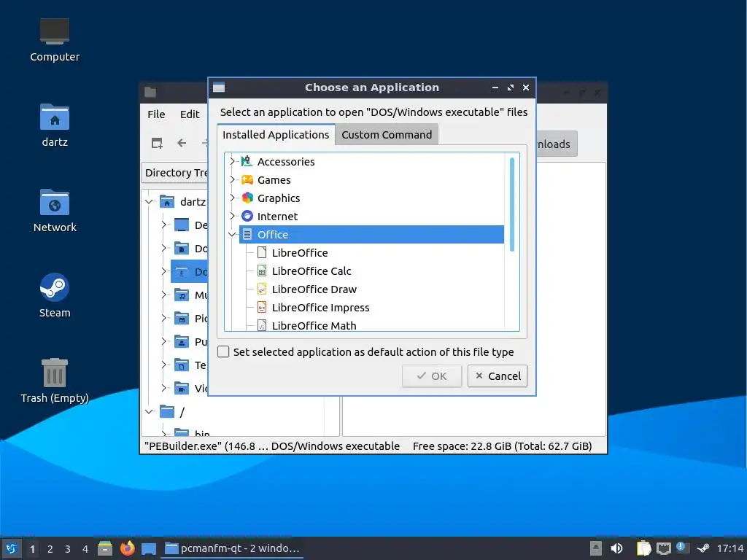This screenshot has height=560, width=747.
Task: Collapse the root / directory tree node
Action: pos(149,411)
